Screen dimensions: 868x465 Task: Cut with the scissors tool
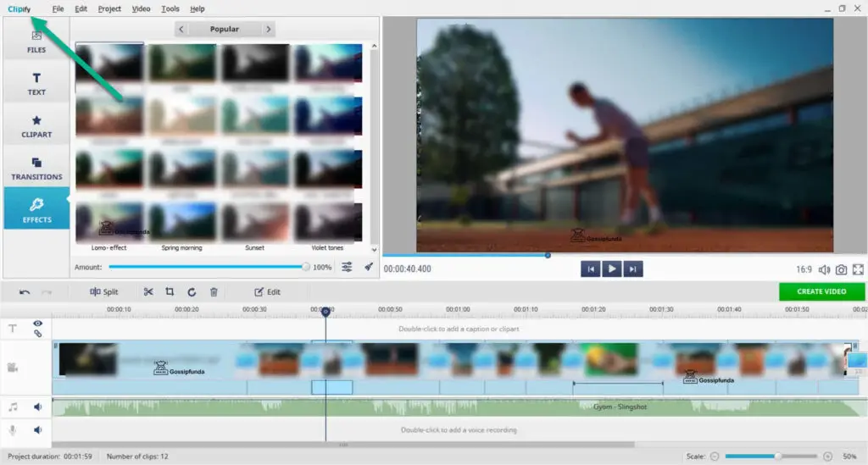click(148, 292)
